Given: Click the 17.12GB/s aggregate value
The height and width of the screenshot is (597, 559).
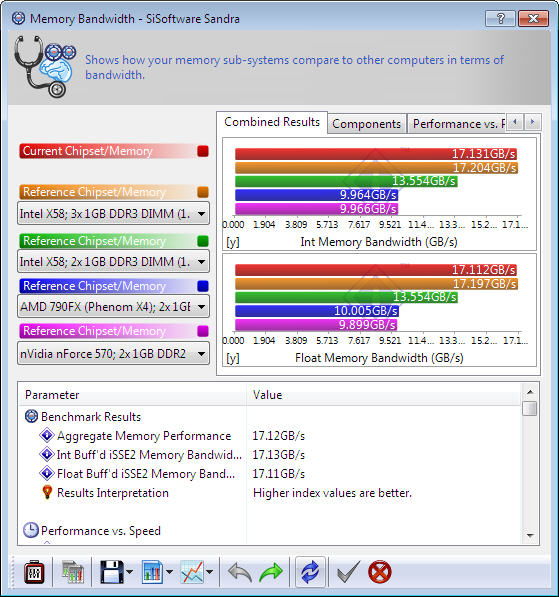Looking at the screenshot, I should tap(279, 436).
